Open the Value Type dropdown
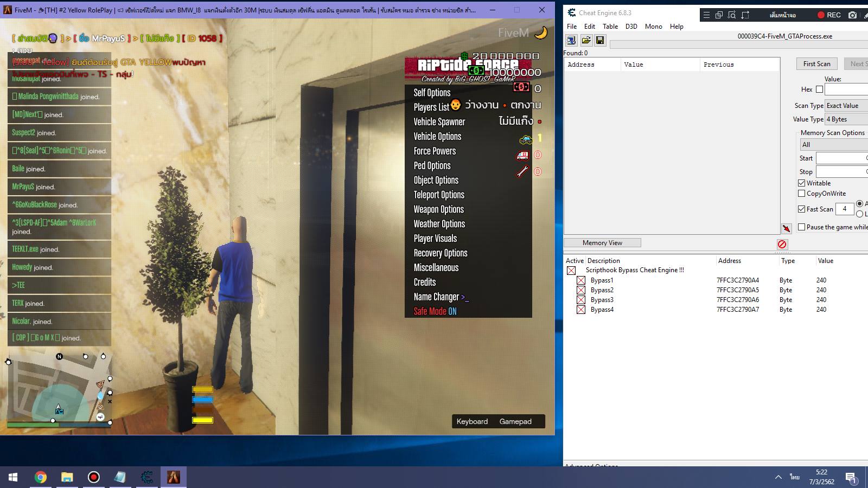 [846, 119]
